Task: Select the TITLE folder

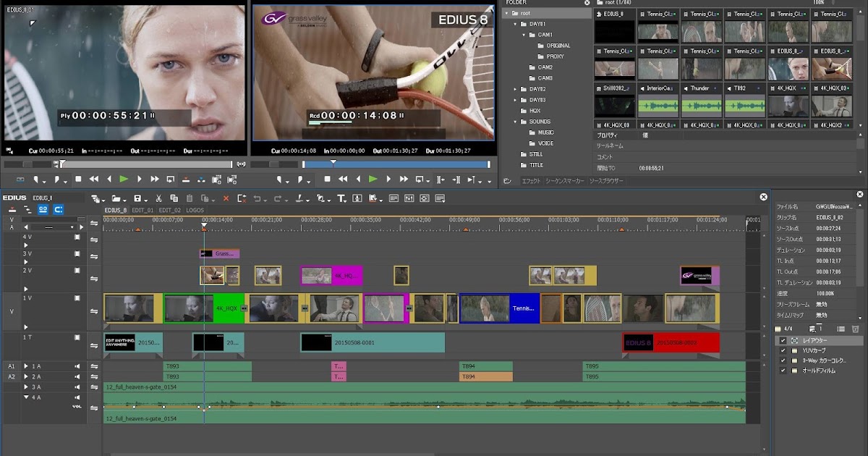Action: pos(536,165)
